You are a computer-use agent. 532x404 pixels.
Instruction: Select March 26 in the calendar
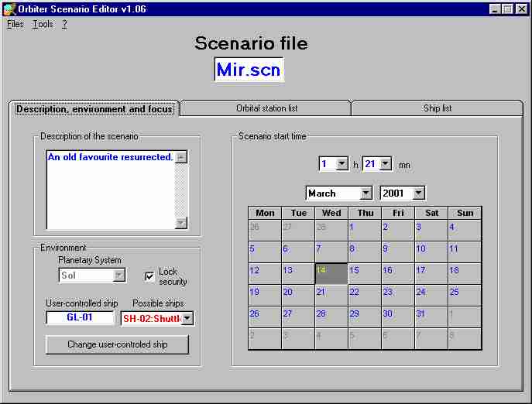point(265,317)
